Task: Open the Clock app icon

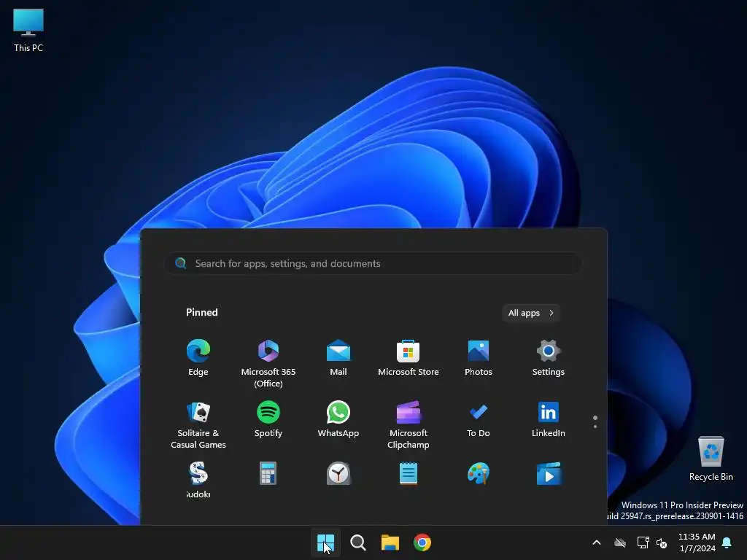Action: [x=338, y=473]
